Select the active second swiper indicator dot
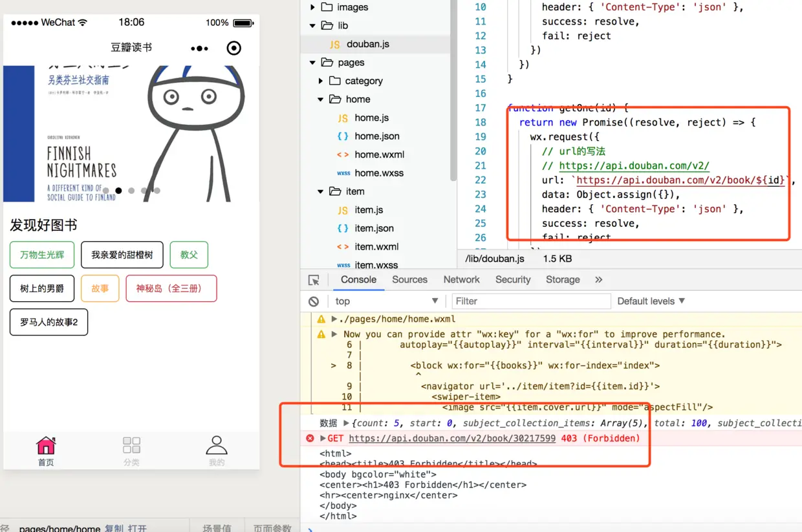 (118, 191)
